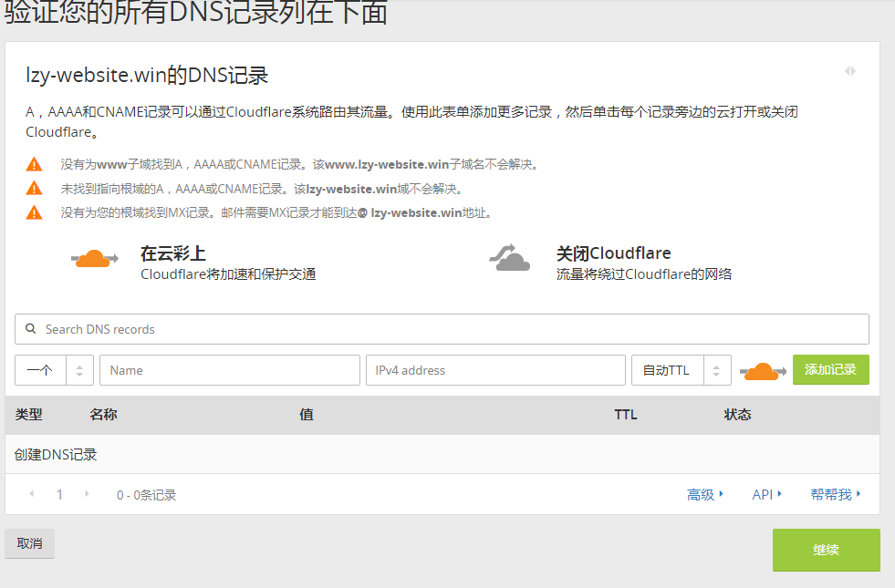Click the magnifier icon in the DNS search box
Screen dimensions: 895x588
coord(31,329)
